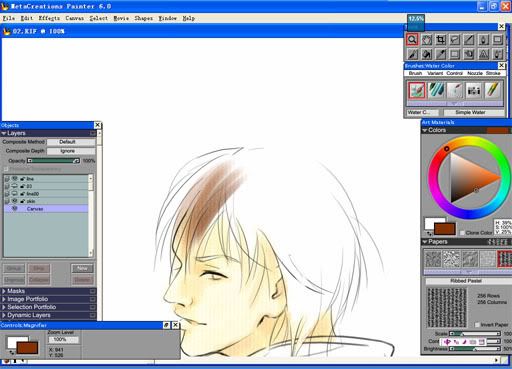512x369 pixels.
Task: Click the pink move-arrows icon in floating toolbar
Action: coord(447,342)
